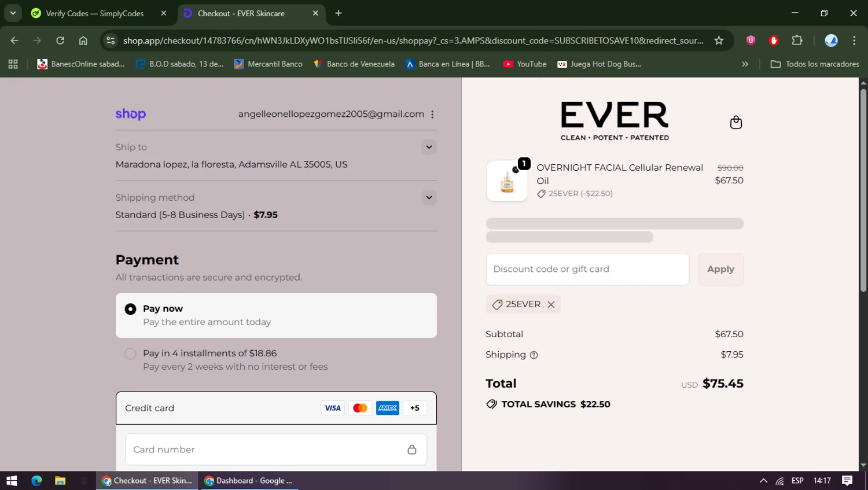Switch to the Verify Codes SimplyCodes tab
The height and width of the screenshot is (490, 868).
coord(98,13)
